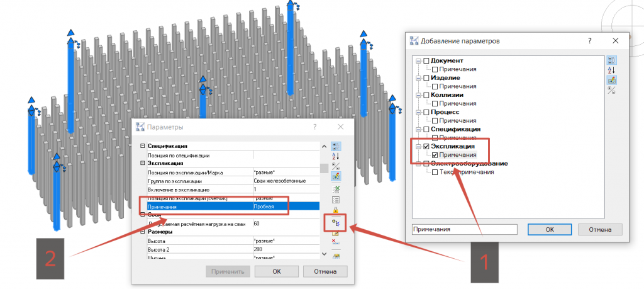Collapse Спецификация section in Параметры grid

point(143,146)
